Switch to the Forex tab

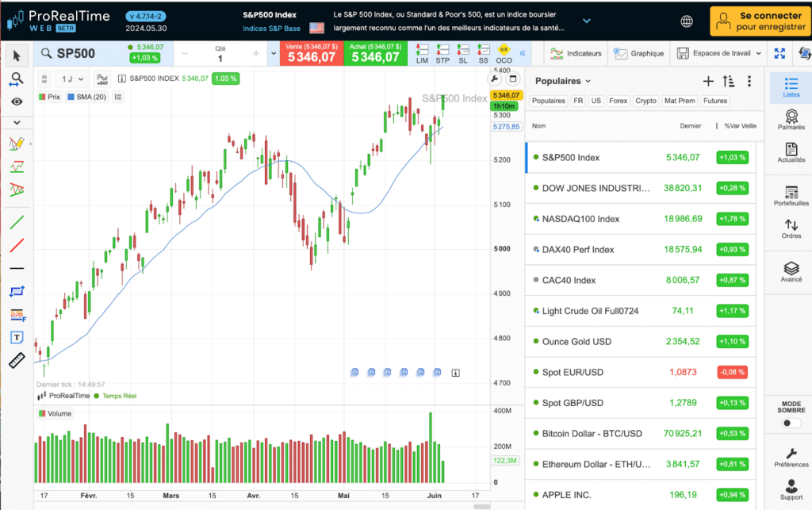coord(618,101)
